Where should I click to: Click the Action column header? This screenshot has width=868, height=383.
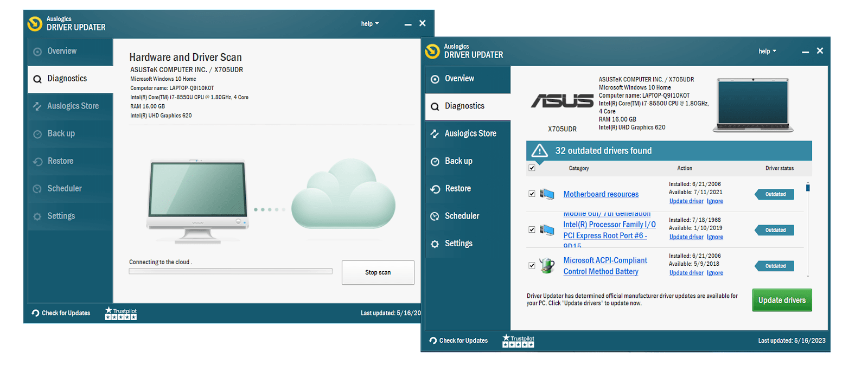click(x=685, y=168)
